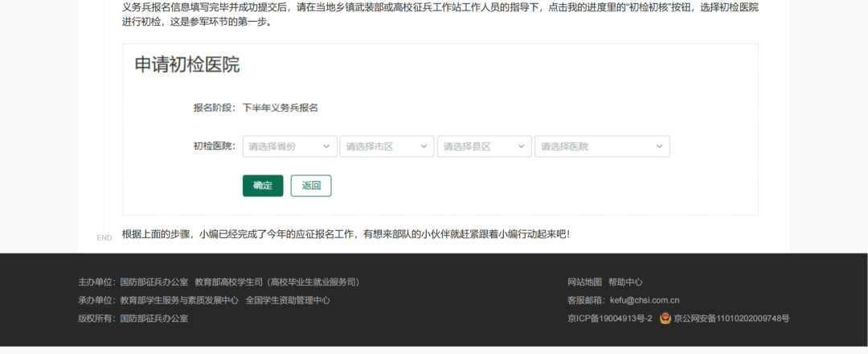This screenshot has width=868, height=354.
Task: Click the 申请初检医院 heading
Action: point(187,65)
